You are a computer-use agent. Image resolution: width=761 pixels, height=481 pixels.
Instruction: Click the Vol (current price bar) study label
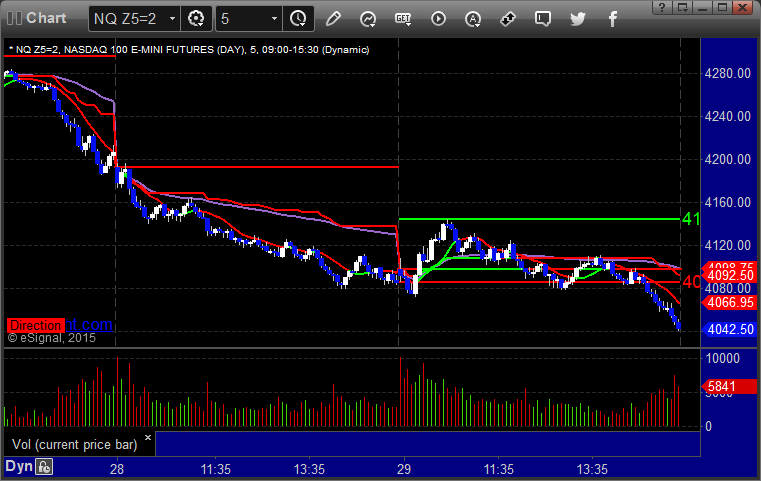pyautogui.click(x=72, y=443)
